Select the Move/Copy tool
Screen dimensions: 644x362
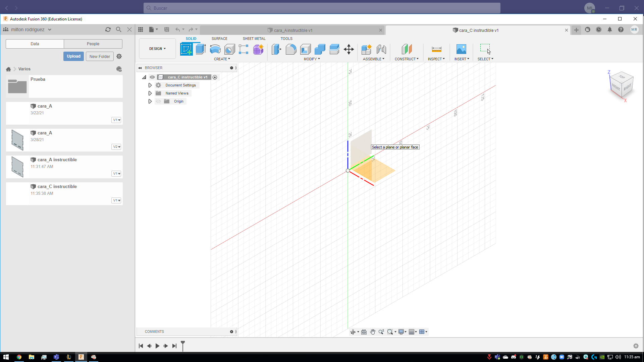tap(349, 49)
